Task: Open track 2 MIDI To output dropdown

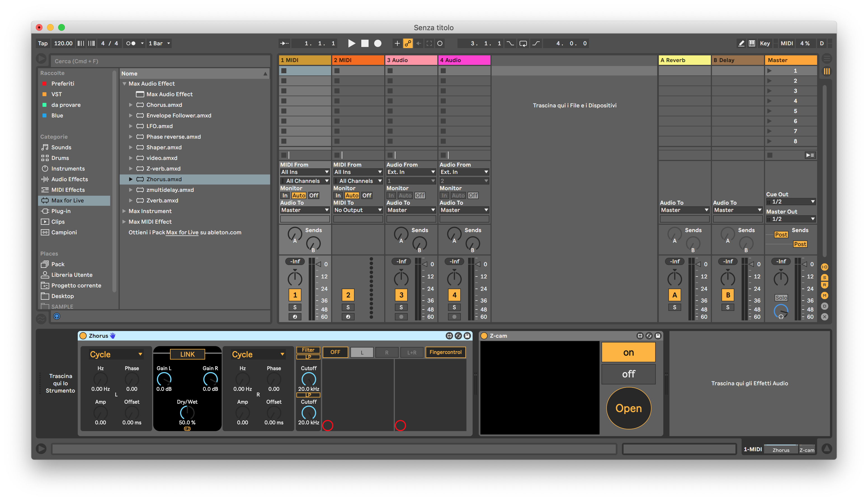Action: click(358, 210)
